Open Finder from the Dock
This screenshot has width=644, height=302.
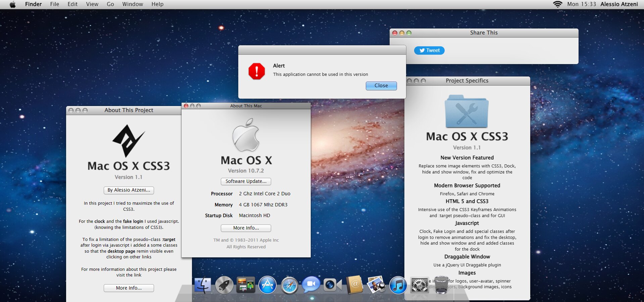click(203, 285)
